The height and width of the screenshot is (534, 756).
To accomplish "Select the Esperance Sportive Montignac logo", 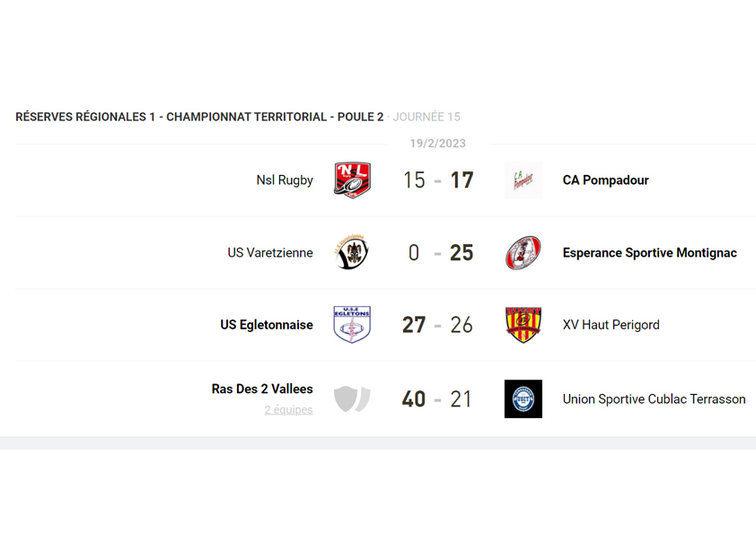I will tap(523, 253).
